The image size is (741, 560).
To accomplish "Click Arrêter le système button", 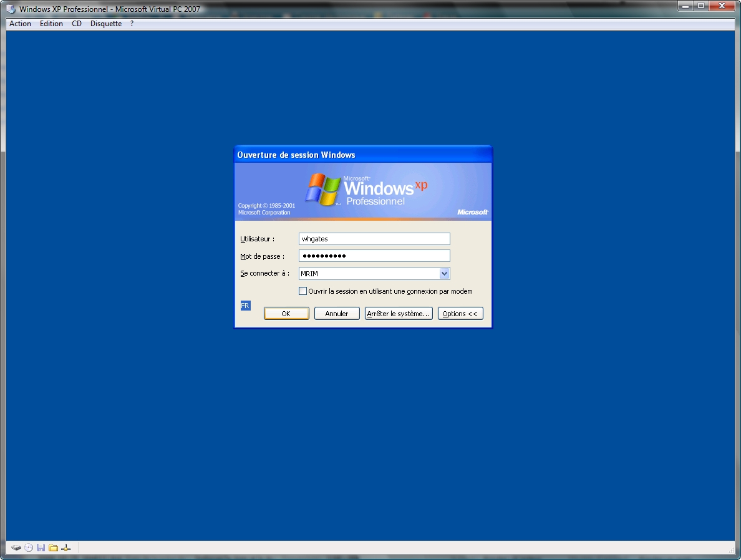I will (399, 314).
